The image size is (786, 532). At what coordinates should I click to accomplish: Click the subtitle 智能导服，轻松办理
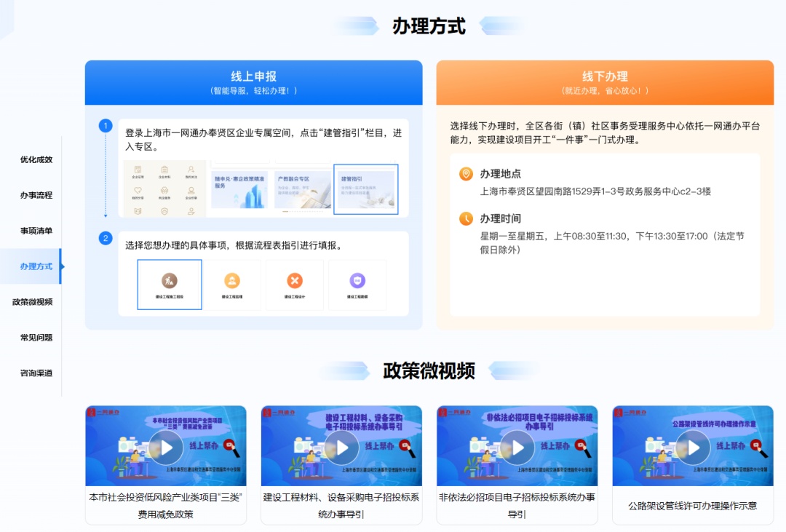click(x=254, y=91)
